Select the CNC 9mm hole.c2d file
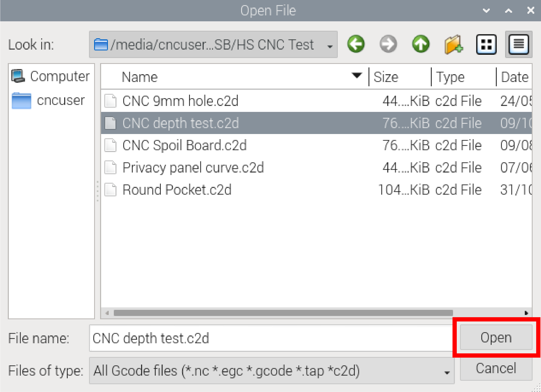This screenshot has height=392, width=541. pyautogui.click(x=180, y=101)
